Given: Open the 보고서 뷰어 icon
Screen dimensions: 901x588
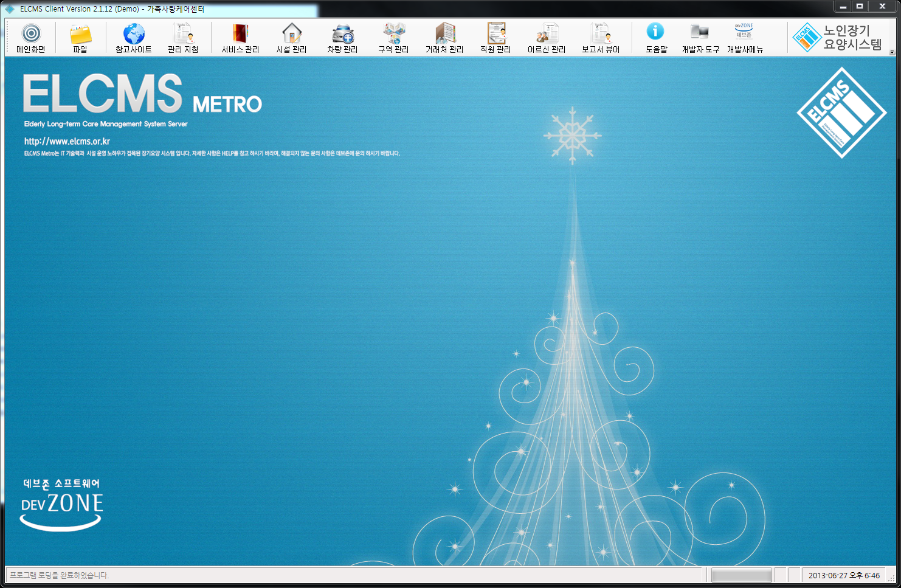Looking at the screenshot, I should pos(601,38).
